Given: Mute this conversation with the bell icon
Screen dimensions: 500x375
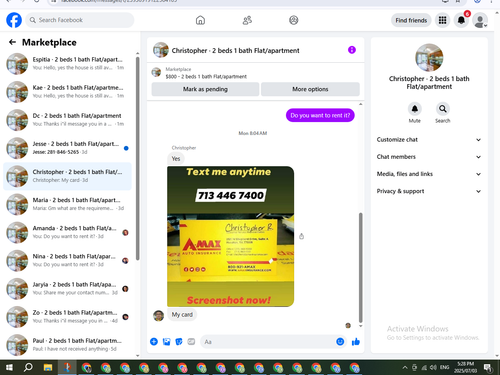Looking at the screenshot, I should [415, 109].
